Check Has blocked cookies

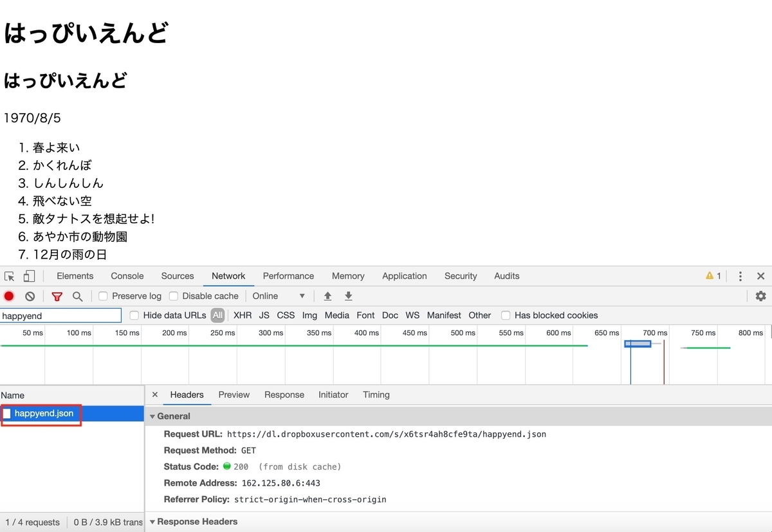pyautogui.click(x=506, y=315)
